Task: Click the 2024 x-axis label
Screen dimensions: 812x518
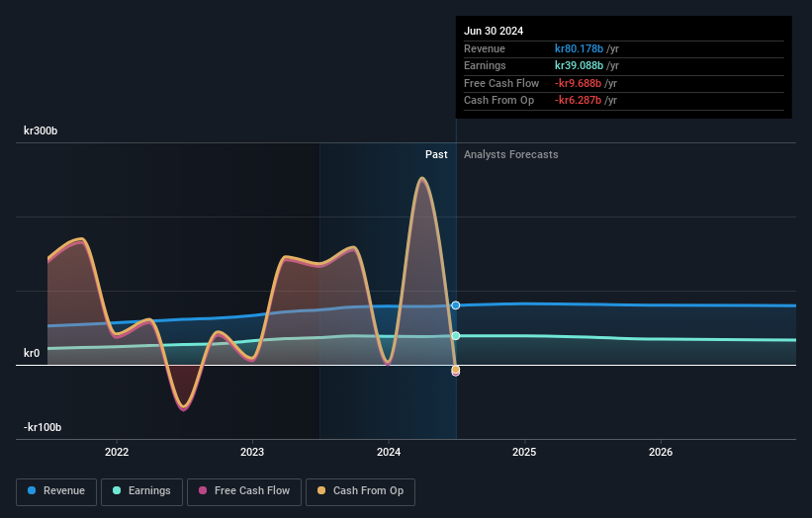Action: pos(389,452)
